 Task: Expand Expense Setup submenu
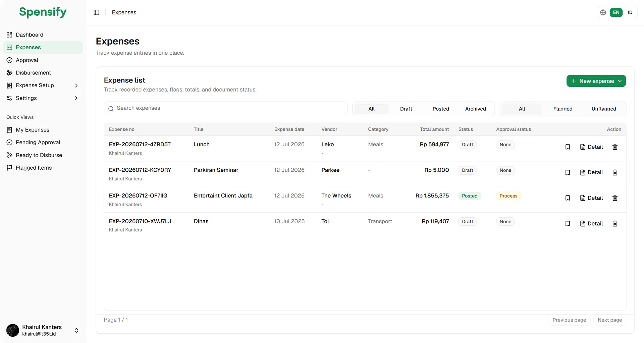[x=43, y=85]
